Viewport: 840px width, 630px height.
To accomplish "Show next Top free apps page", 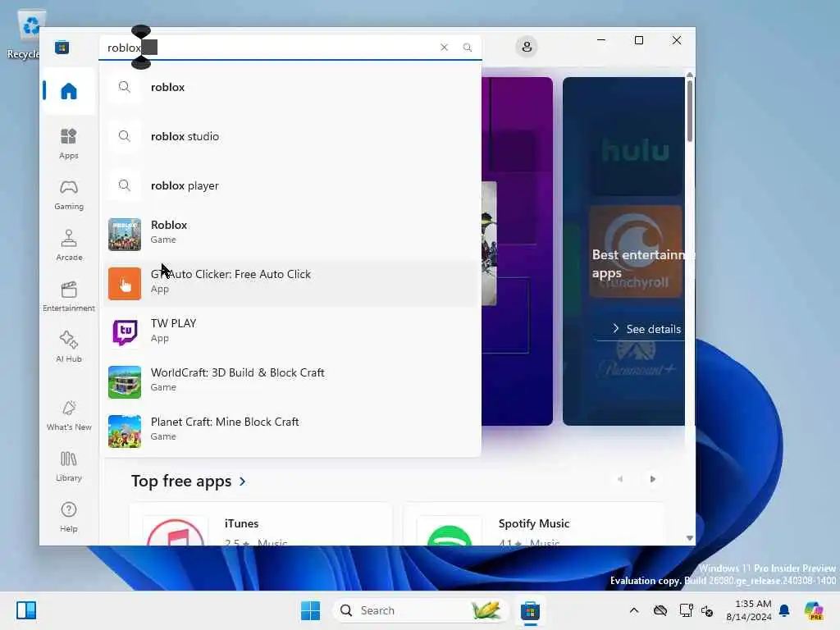I will (652, 479).
